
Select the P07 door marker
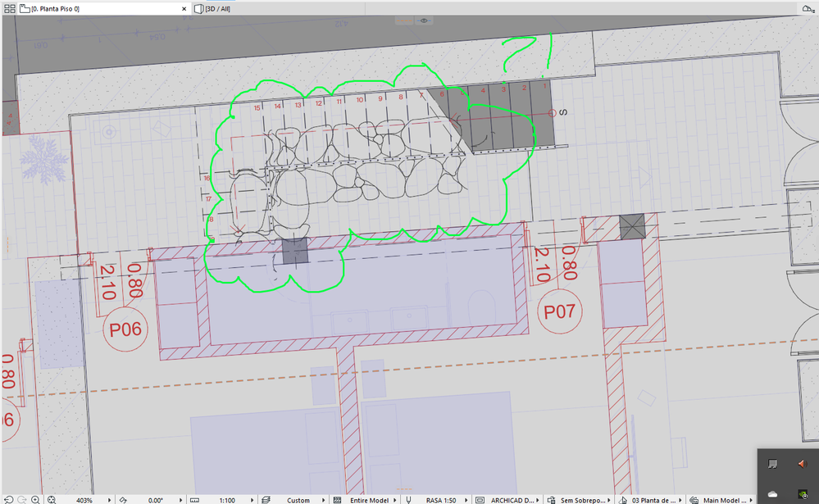tap(559, 311)
